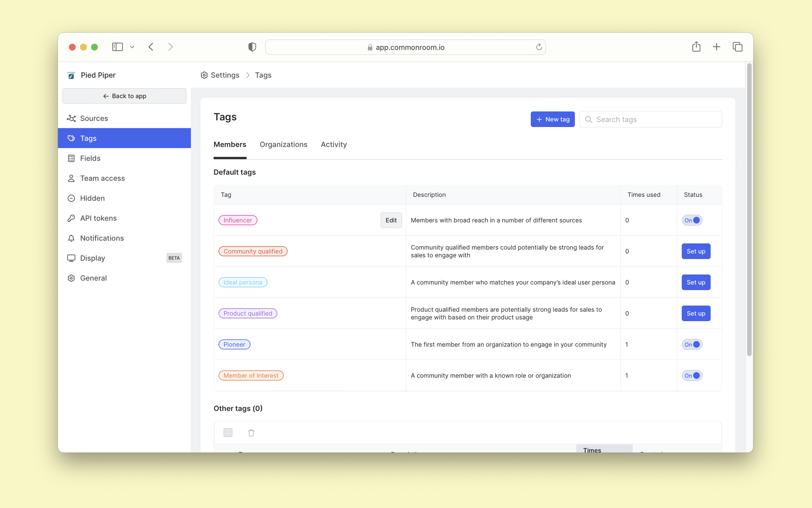The width and height of the screenshot is (812, 508).
Task: Disable the Member of Interest tag
Action: pyautogui.click(x=692, y=375)
